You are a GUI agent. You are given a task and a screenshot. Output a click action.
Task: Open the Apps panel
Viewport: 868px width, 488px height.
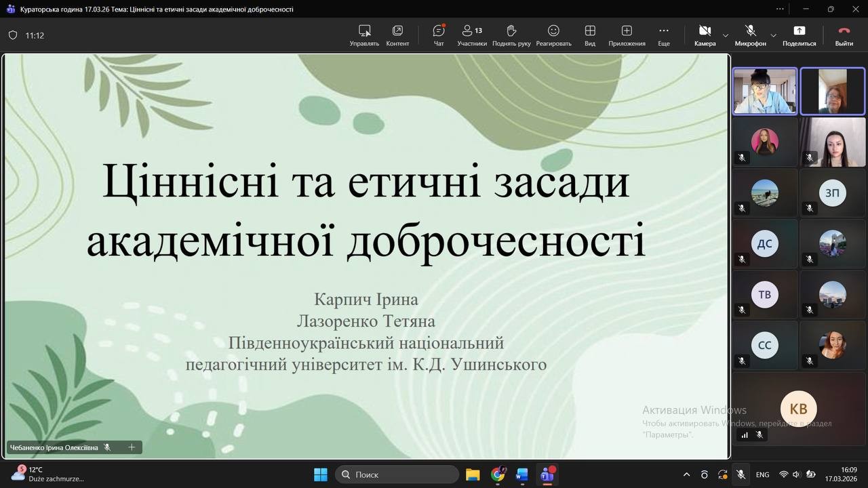pos(627,35)
